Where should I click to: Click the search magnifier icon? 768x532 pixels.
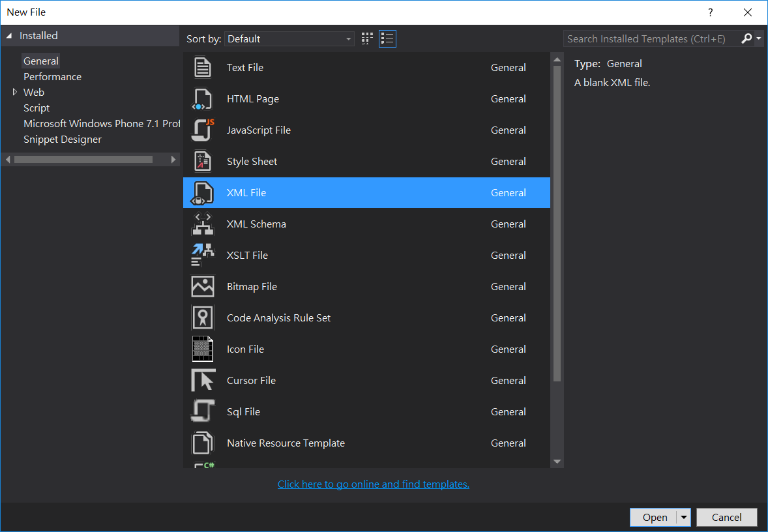point(746,38)
